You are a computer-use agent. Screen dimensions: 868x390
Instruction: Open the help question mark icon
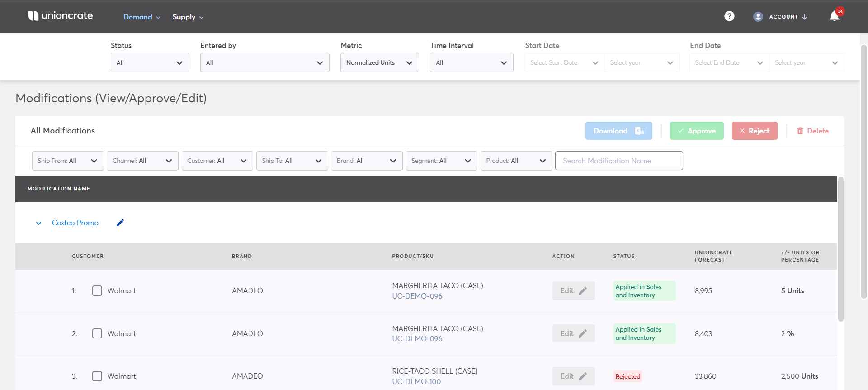729,16
